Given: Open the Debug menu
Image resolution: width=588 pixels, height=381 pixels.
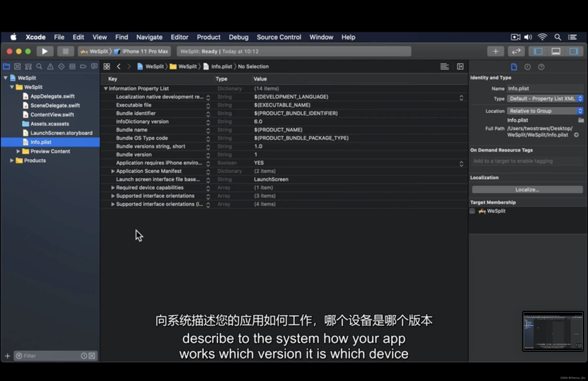Looking at the screenshot, I should click(239, 37).
